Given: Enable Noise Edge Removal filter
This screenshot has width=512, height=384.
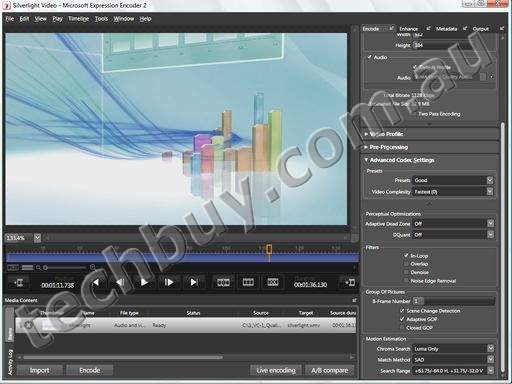Looking at the screenshot, I should tap(406, 281).
